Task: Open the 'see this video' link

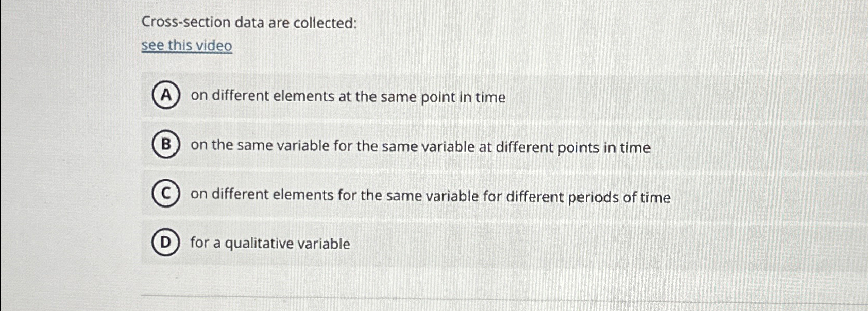Action: coord(187,46)
